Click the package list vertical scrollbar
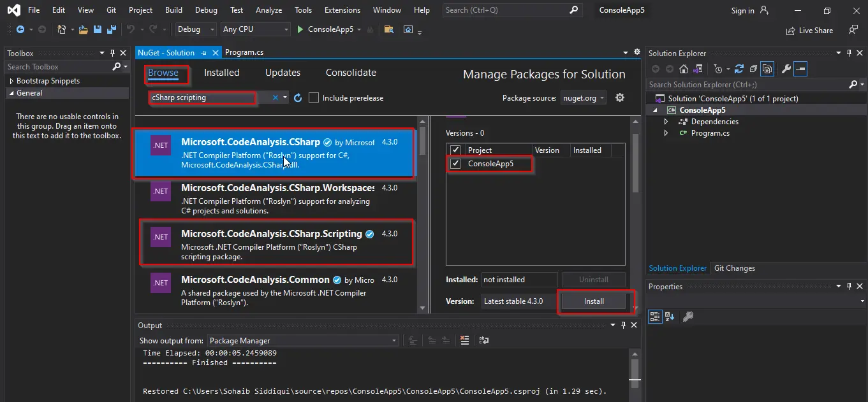This screenshot has height=402, width=868. 422,214
